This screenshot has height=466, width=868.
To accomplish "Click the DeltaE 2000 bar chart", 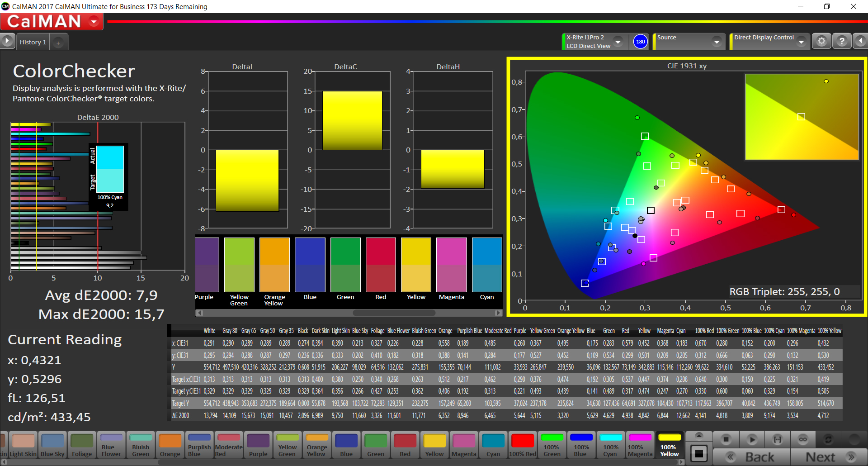I will click(98, 196).
